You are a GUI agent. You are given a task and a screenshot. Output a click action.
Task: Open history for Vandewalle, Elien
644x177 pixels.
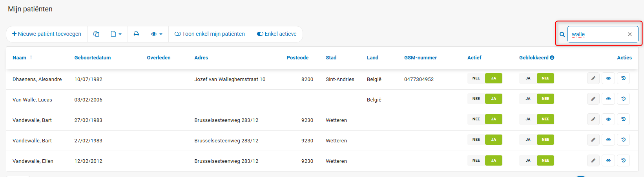[x=623, y=160]
